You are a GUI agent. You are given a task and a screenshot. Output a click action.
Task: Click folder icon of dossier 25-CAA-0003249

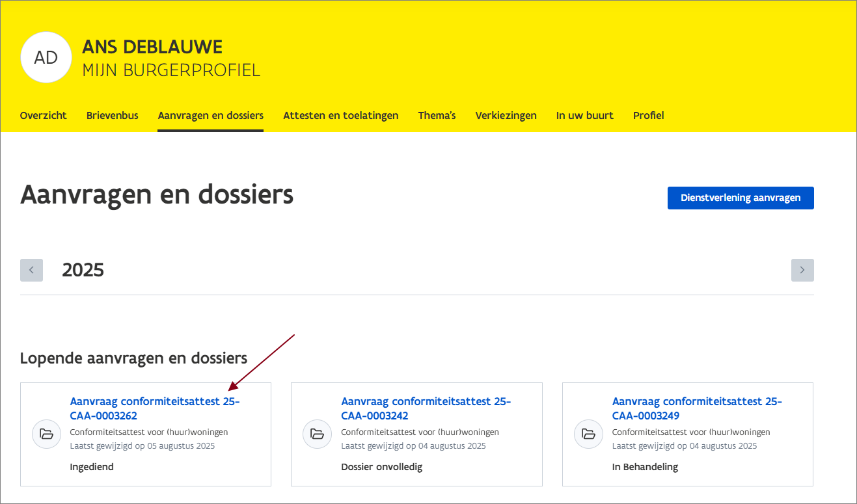[588, 434]
